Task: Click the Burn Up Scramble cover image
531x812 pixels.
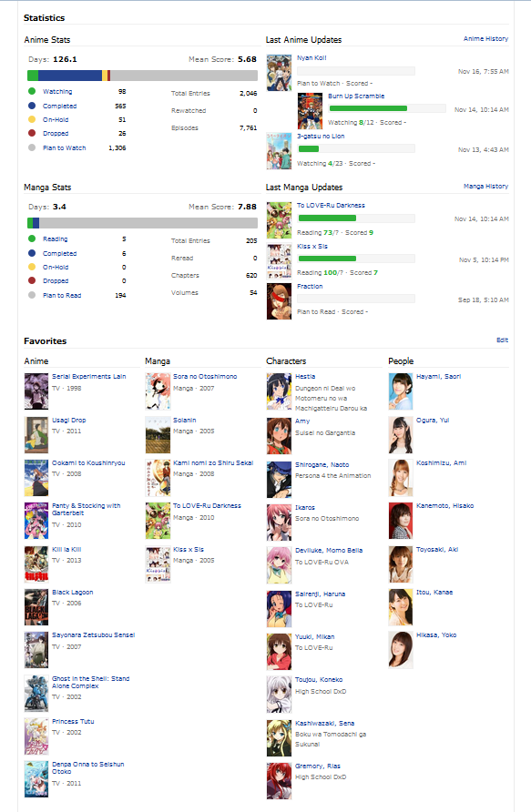Action: pos(310,111)
